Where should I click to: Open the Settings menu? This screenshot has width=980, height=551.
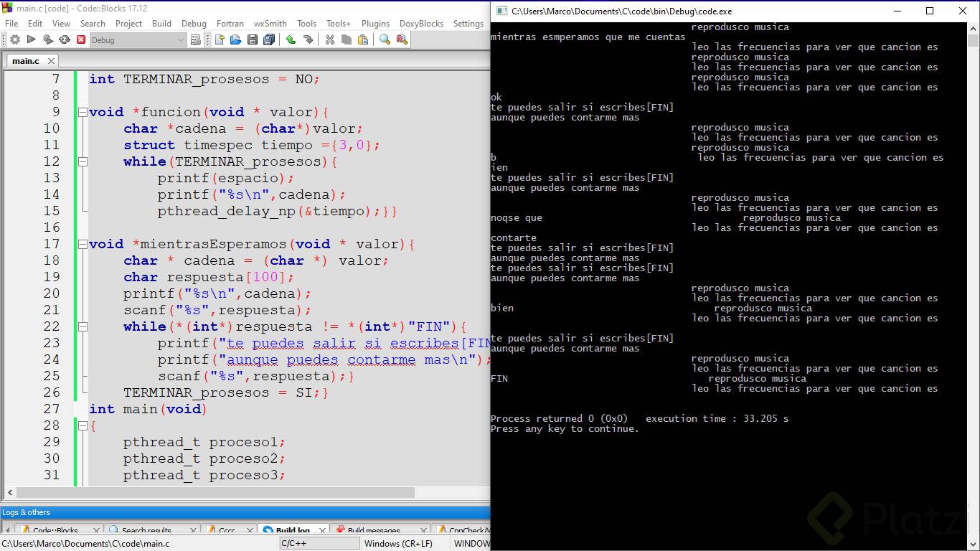(x=468, y=24)
